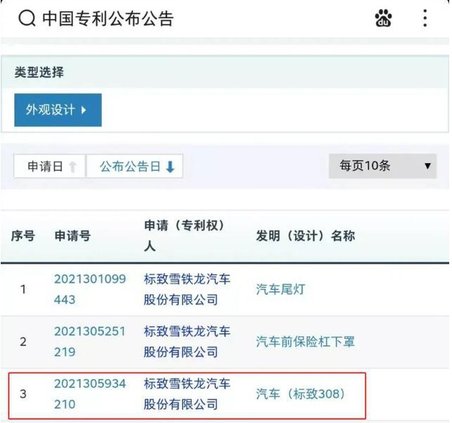Image resolution: width=452 pixels, height=423 pixels.
Task: Open the 汽车尾灯 design entry
Action: (x=280, y=289)
